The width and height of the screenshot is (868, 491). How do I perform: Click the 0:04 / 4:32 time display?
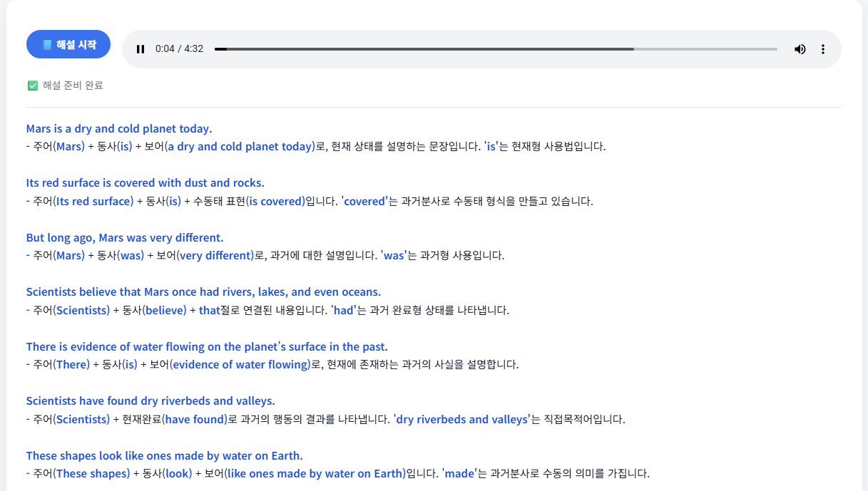[x=179, y=49]
